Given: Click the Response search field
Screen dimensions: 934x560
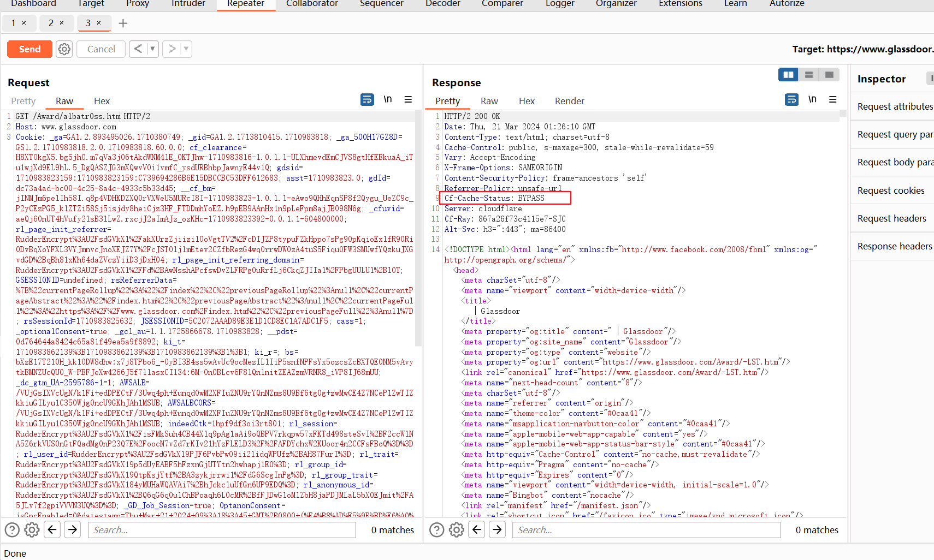Looking at the screenshot, I should point(646,530).
